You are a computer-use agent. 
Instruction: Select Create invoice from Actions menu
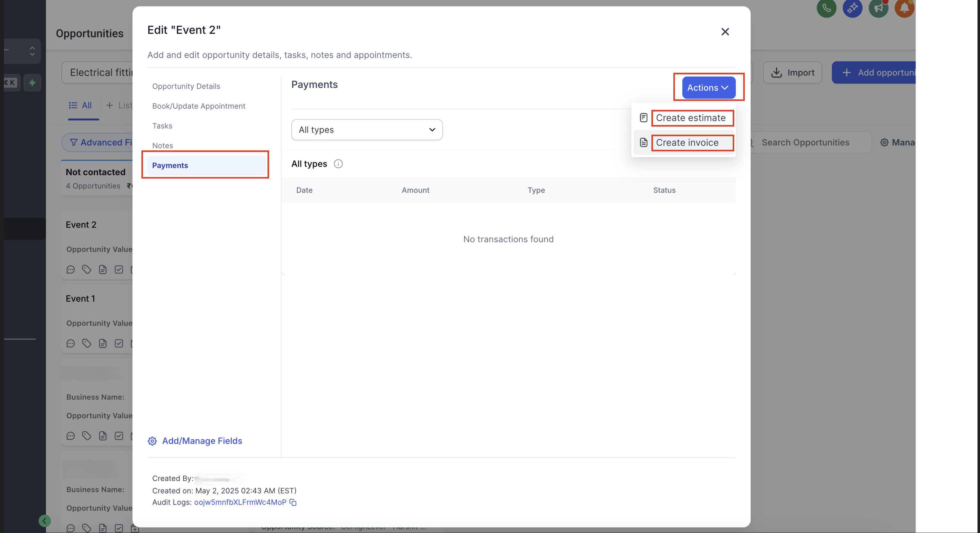tap(687, 143)
